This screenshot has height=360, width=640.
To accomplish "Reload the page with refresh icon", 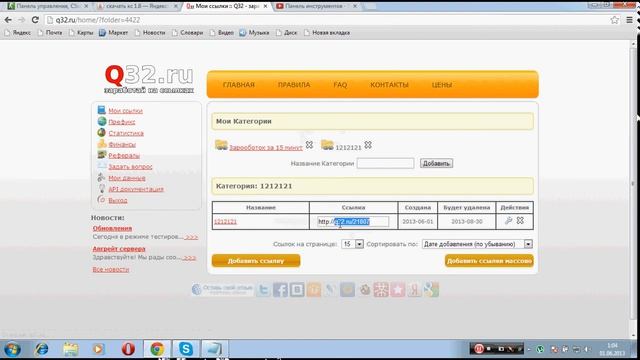I will coord(35,20).
